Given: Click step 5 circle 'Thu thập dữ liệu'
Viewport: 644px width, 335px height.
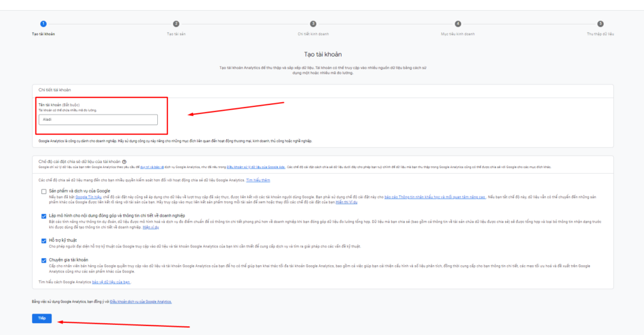Looking at the screenshot, I should [600, 23].
